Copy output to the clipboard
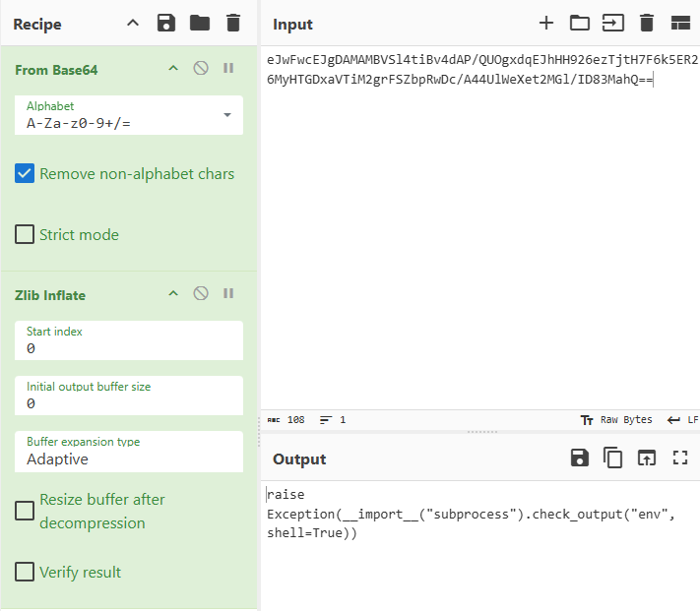The height and width of the screenshot is (611, 700). [x=613, y=458]
